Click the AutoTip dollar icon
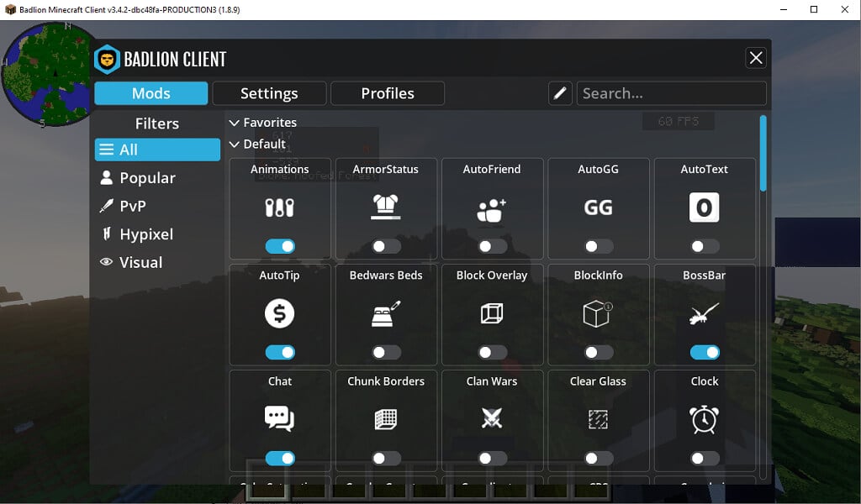The width and height of the screenshot is (861, 504). 279,313
